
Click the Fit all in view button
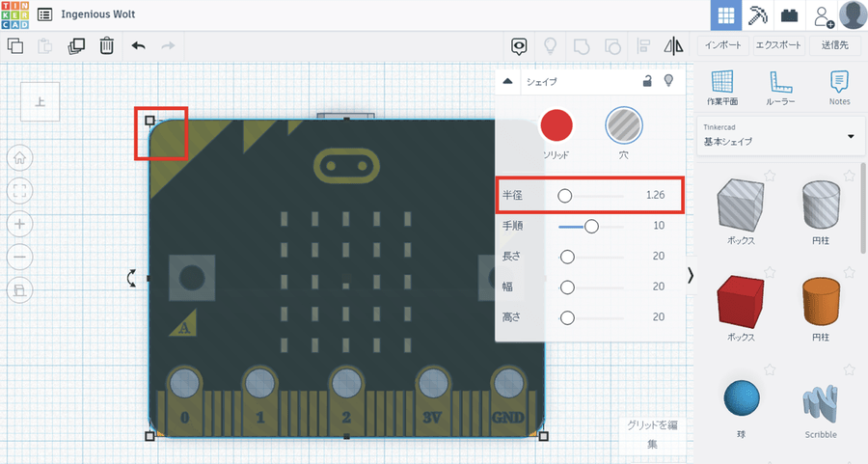pyautogui.click(x=20, y=191)
